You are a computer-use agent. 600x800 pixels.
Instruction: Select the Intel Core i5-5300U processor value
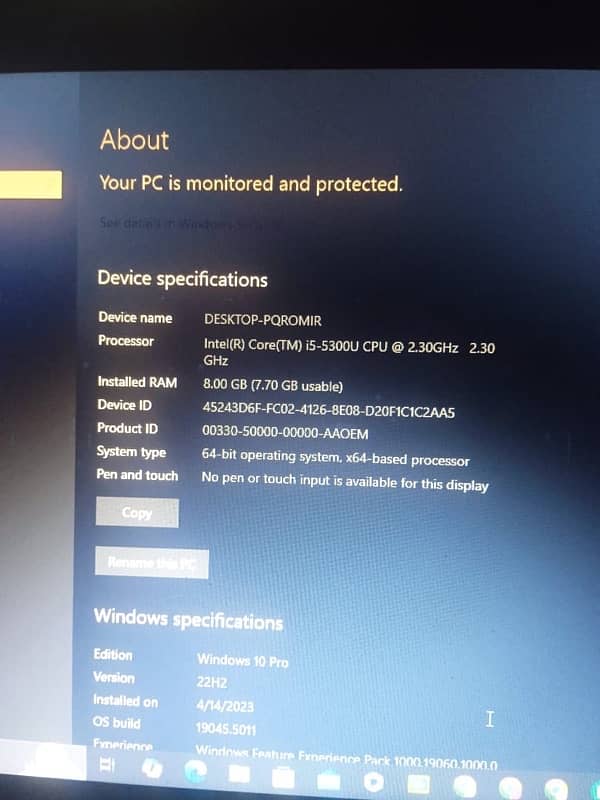pyautogui.click(x=349, y=353)
